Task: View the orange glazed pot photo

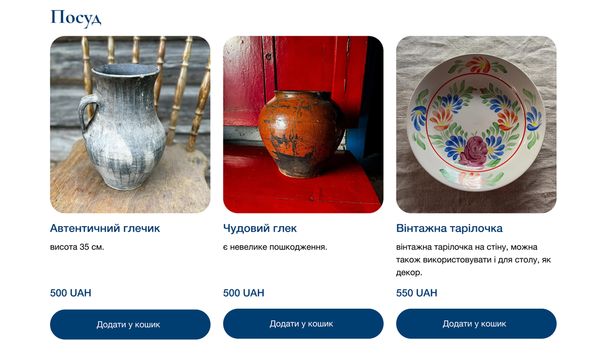Action: (303, 125)
